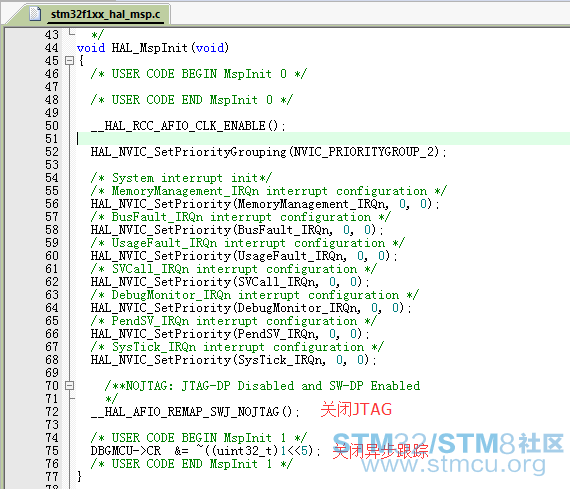Click 'USER CODE END MspInit 0' comment

(192, 100)
